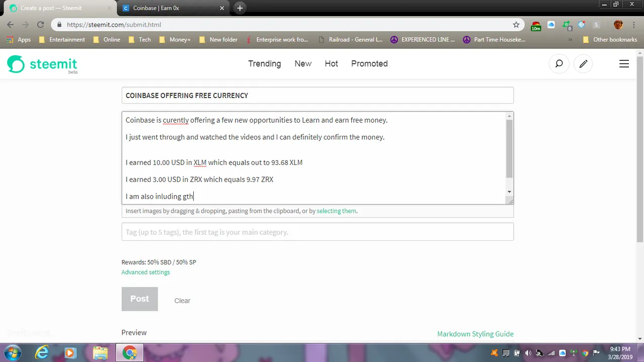Go to Promoted posts

(x=369, y=63)
